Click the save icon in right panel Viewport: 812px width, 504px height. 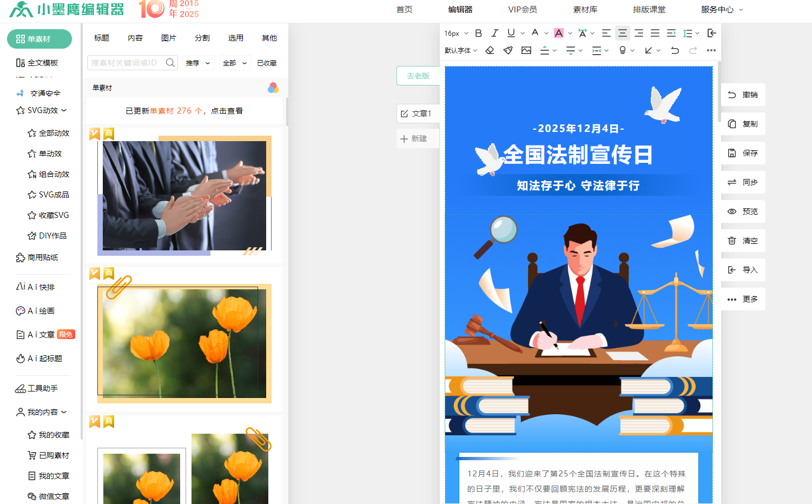(x=732, y=153)
